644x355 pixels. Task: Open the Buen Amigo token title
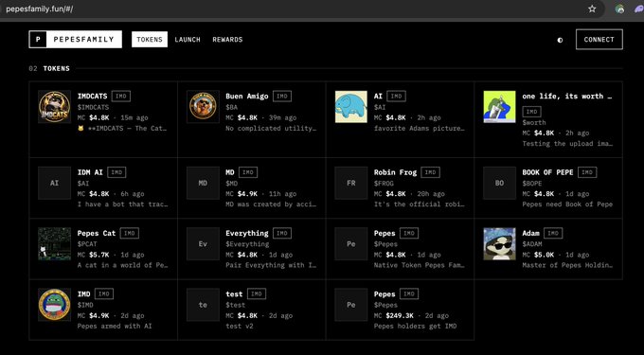(247, 96)
